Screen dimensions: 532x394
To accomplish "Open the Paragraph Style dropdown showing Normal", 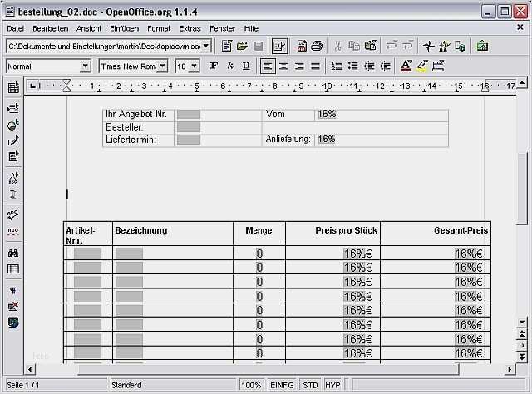I will pos(86,66).
